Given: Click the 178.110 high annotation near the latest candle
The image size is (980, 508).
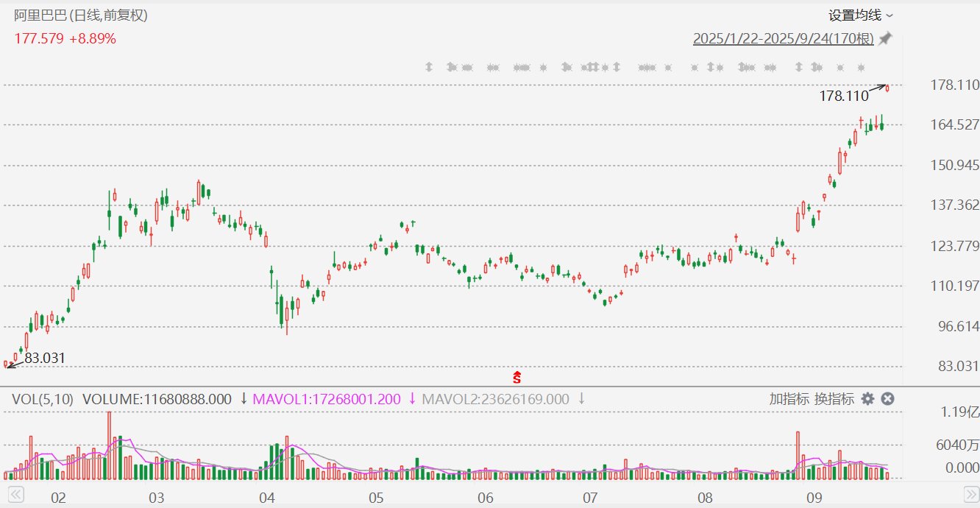Looking at the screenshot, I should pyautogui.click(x=844, y=96).
